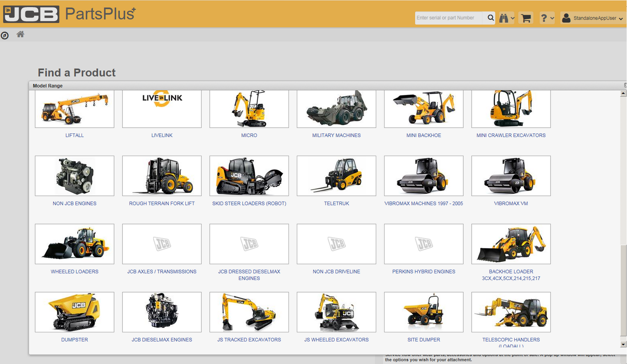Click the JCB logo in header
This screenshot has height=364, width=627.
click(31, 14)
